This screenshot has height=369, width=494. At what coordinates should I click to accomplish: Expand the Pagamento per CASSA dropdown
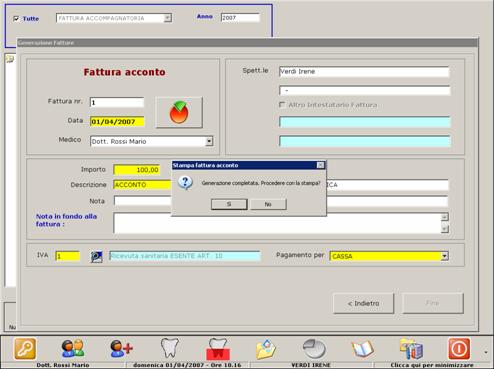444,256
